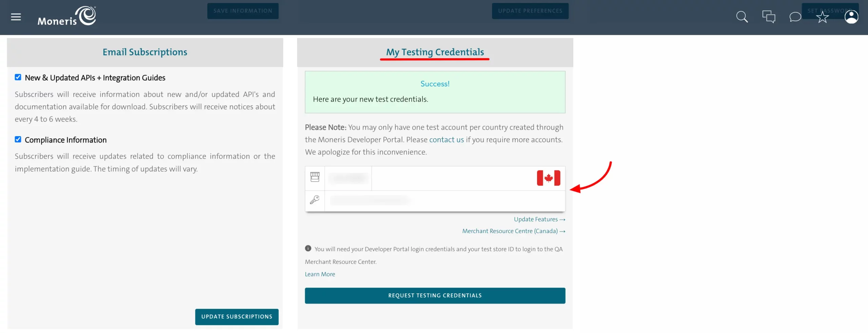
Task: Open the Update Features link
Action: click(539, 219)
